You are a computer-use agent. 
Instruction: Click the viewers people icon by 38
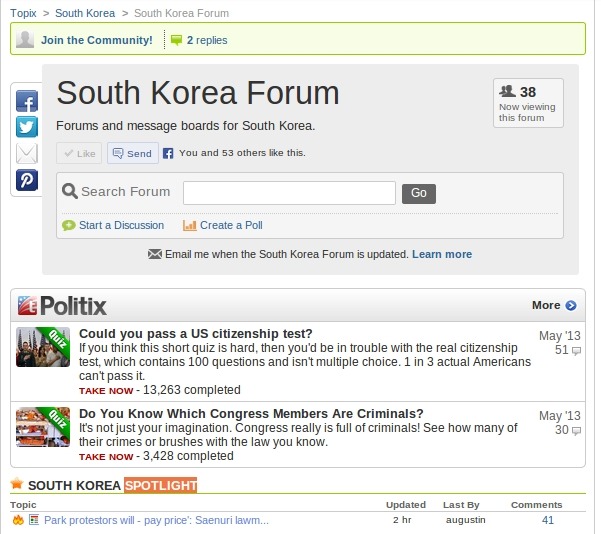(x=507, y=91)
